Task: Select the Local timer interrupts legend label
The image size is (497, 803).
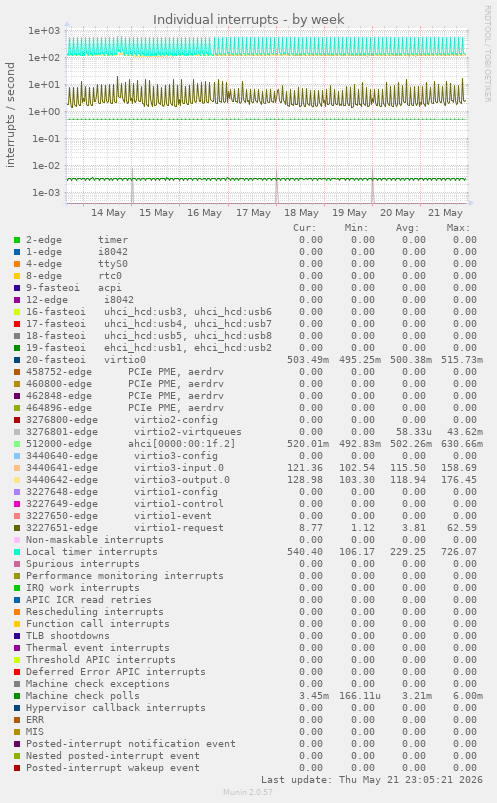Action: [x=92, y=552]
